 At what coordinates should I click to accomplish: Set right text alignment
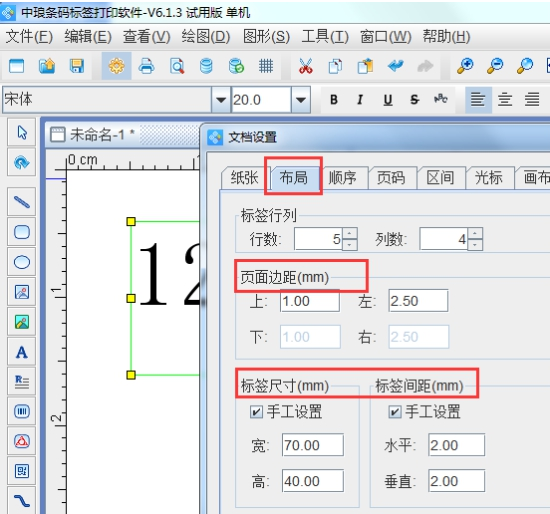pyautogui.click(x=532, y=100)
